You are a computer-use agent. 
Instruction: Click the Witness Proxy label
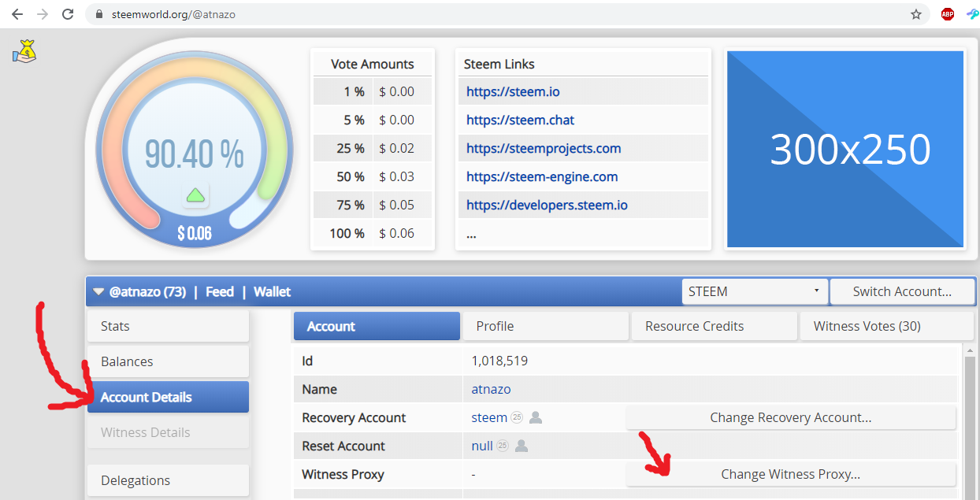[x=343, y=474]
